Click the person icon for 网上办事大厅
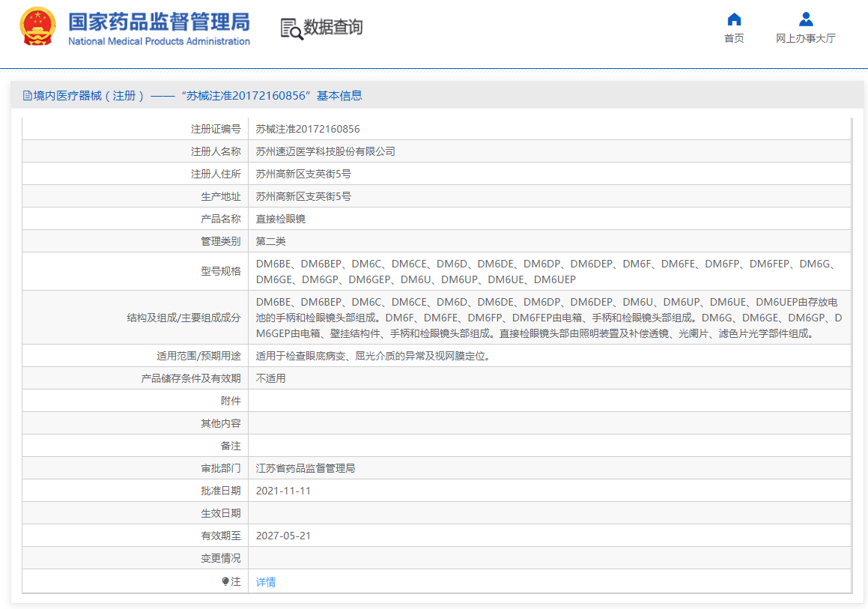868x609 pixels. tap(806, 19)
